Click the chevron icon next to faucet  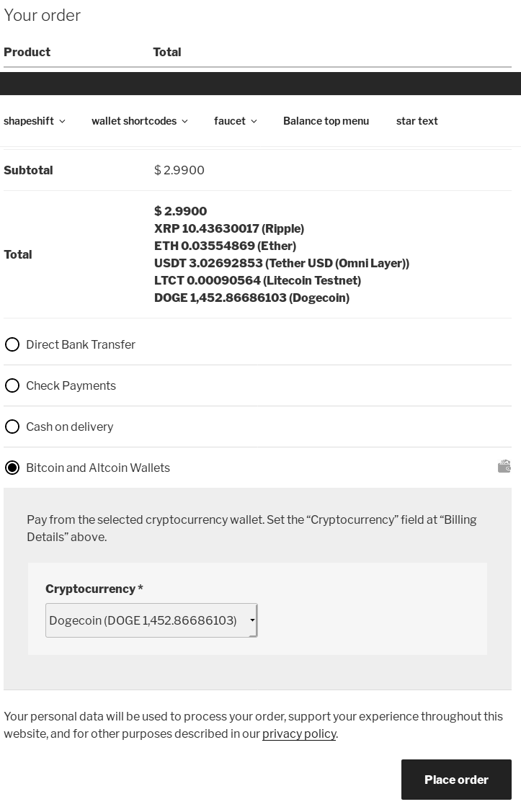coord(254,121)
